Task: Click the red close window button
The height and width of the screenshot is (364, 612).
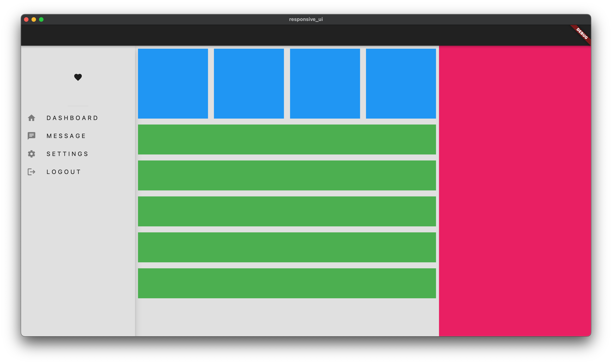Action: (x=26, y=19)
